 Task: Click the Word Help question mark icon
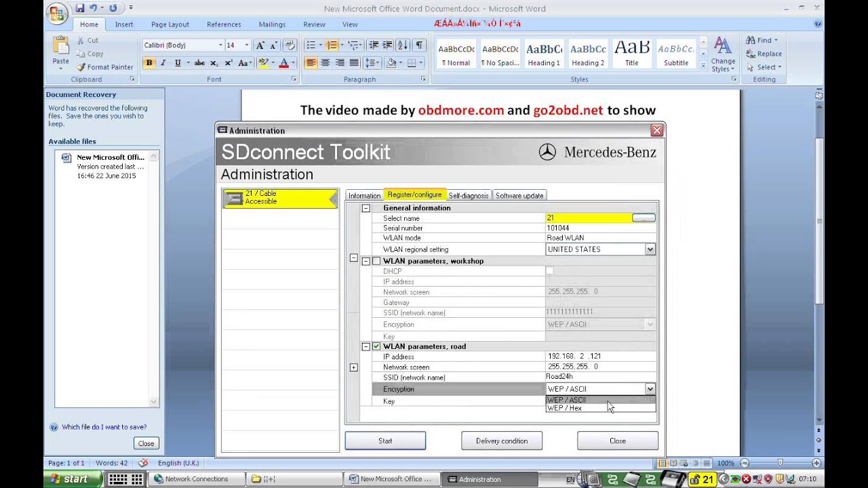(x=818, y=24)
